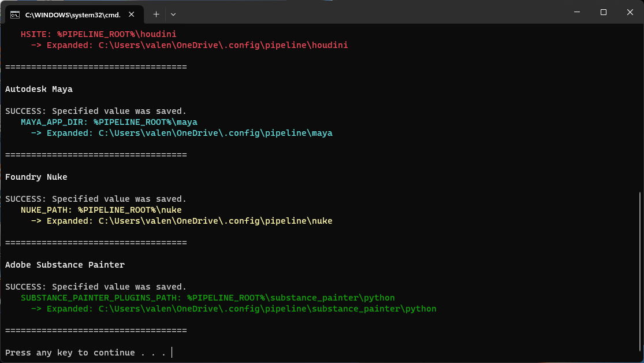Click the SUBSTANCE_PAINTER_PLUGINS_PATH variable line

click(x=207, y=298)
